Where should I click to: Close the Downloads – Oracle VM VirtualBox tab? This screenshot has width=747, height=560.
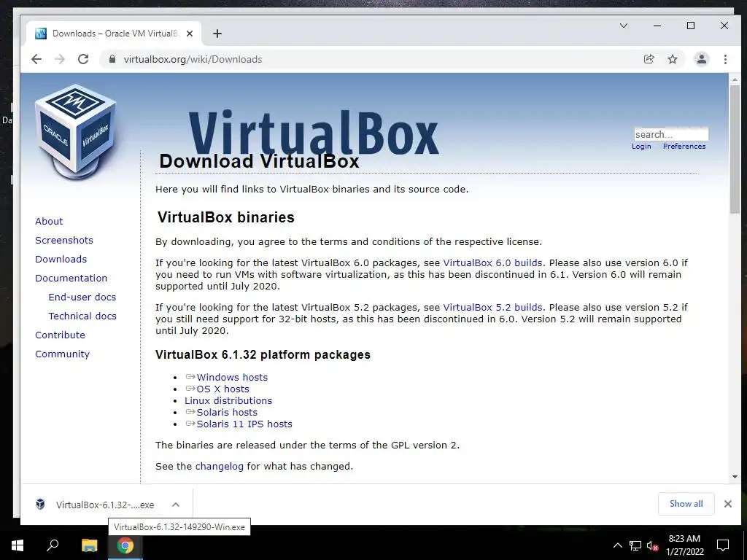pos(190,34)
